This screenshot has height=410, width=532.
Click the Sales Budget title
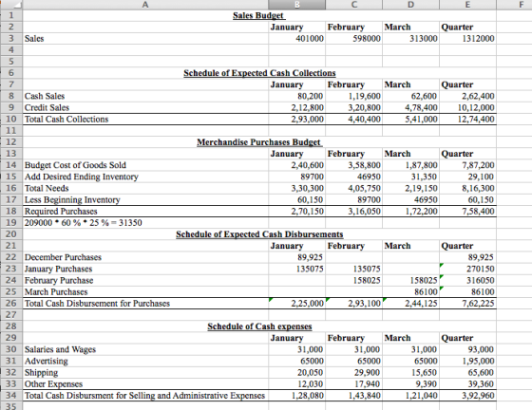point(258,15)
